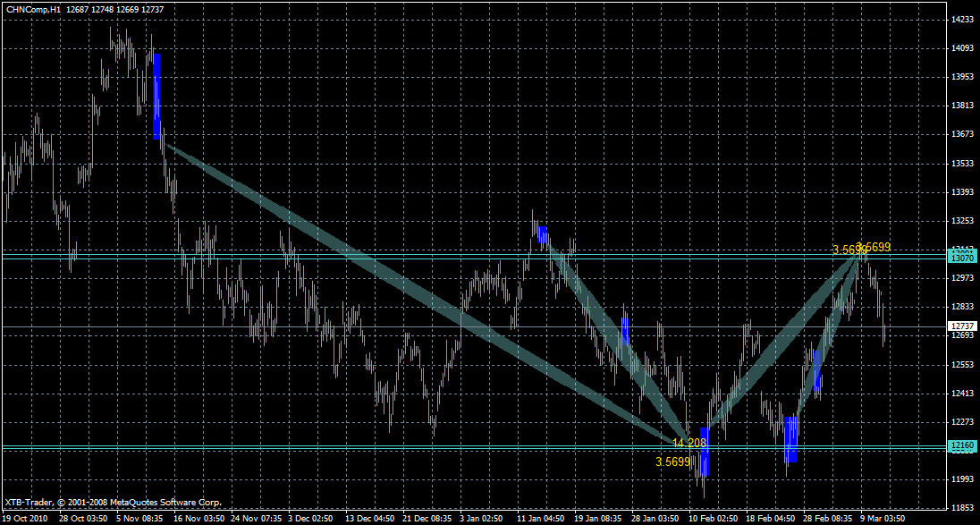Click the '9 Mar 03:50' date label
The image size is (980, 525).
pyautogui.click(x=883, y=519)
